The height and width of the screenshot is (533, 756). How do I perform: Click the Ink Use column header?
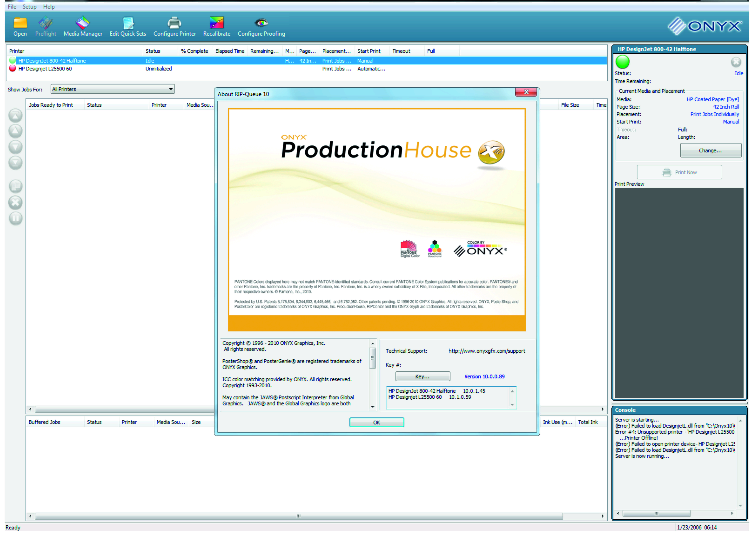[x=558, y=422]
